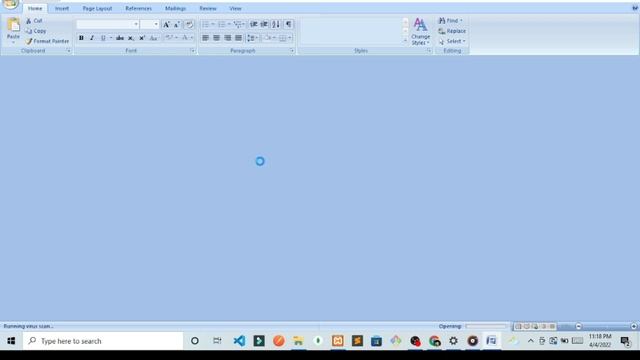Open the font name dropdown arrow
Screen dimensions: 640x360
point(136,24)
